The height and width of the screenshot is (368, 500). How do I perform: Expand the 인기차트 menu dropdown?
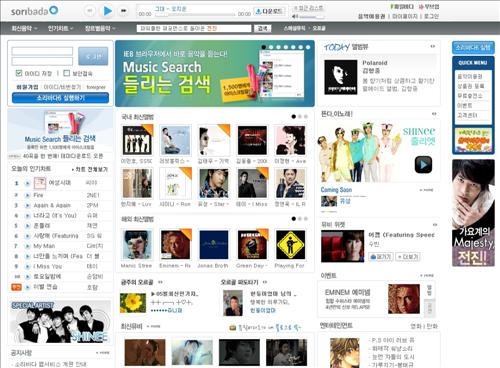point(61,29)
